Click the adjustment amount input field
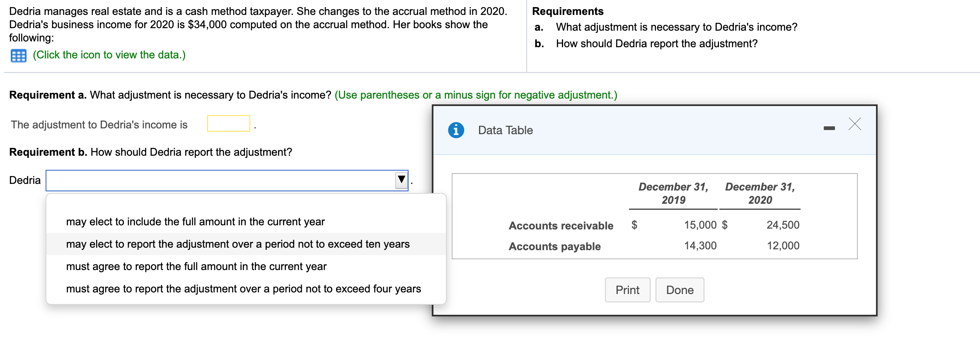The image size is (980, 345). (228, 123)
